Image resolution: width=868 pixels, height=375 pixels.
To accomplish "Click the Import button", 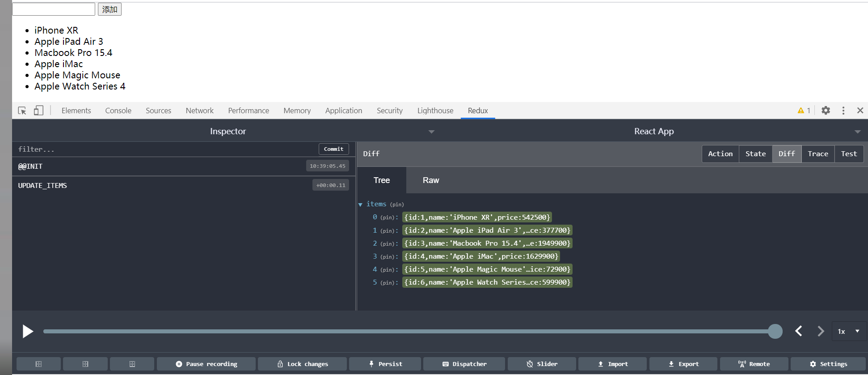I will (x=612, y=364).
